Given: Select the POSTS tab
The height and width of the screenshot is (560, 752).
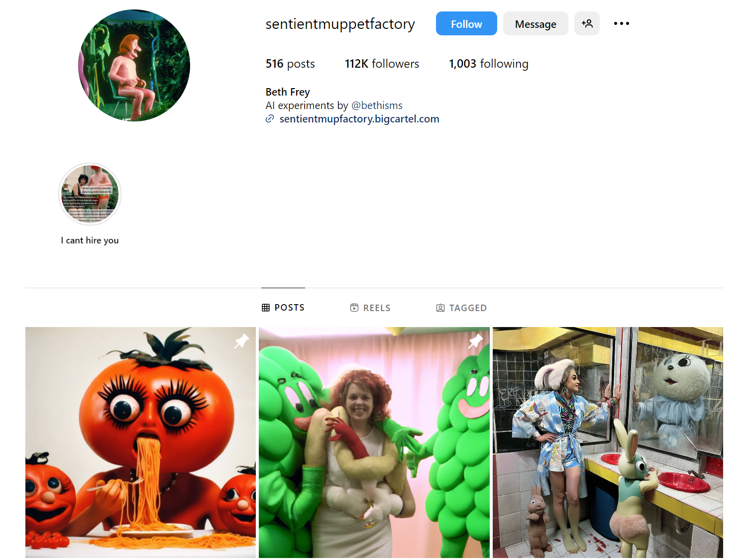Looking at the screenshot, I should click(x=283, y=308).
